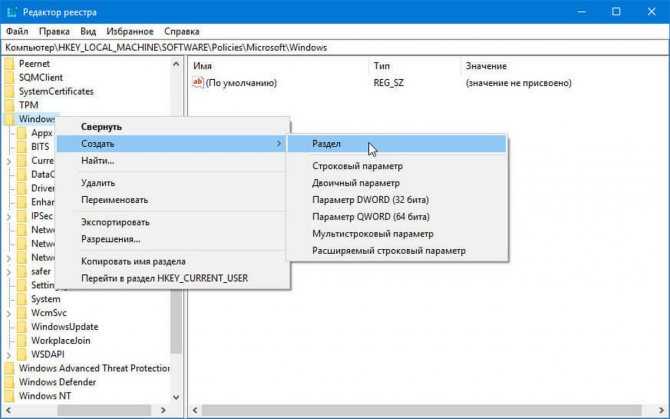Viewport: 670px width, 419px height.
Task: Select the WorkplaceJoin tree item label
Action: point(61,340)
